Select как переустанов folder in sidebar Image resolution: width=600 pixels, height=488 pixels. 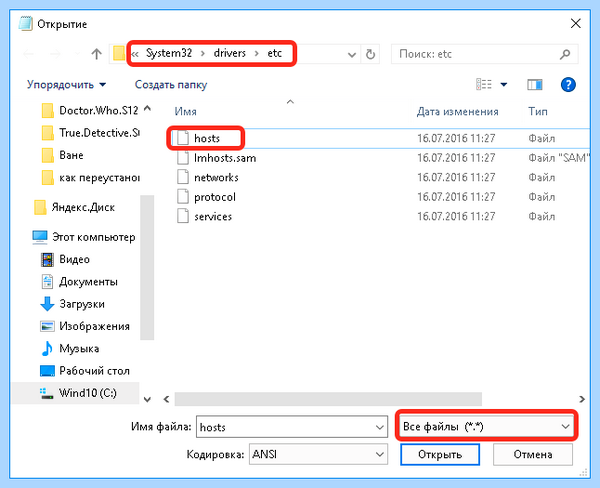(x=90, y=178)
